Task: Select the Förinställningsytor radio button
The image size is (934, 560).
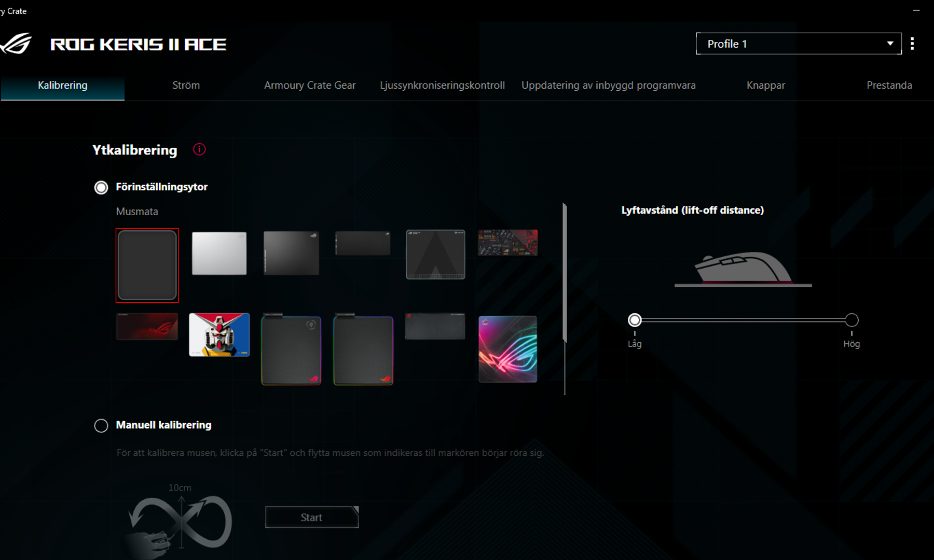Action: pos(101,187)
